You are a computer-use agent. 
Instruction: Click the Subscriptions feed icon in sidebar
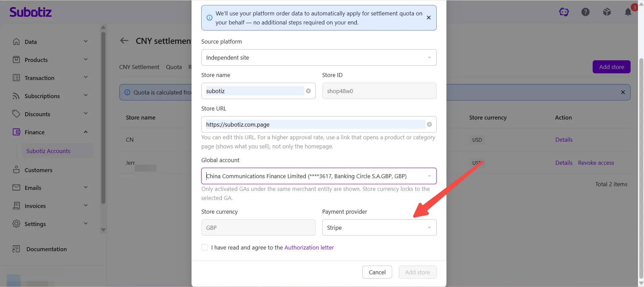[x=16, y=96]
